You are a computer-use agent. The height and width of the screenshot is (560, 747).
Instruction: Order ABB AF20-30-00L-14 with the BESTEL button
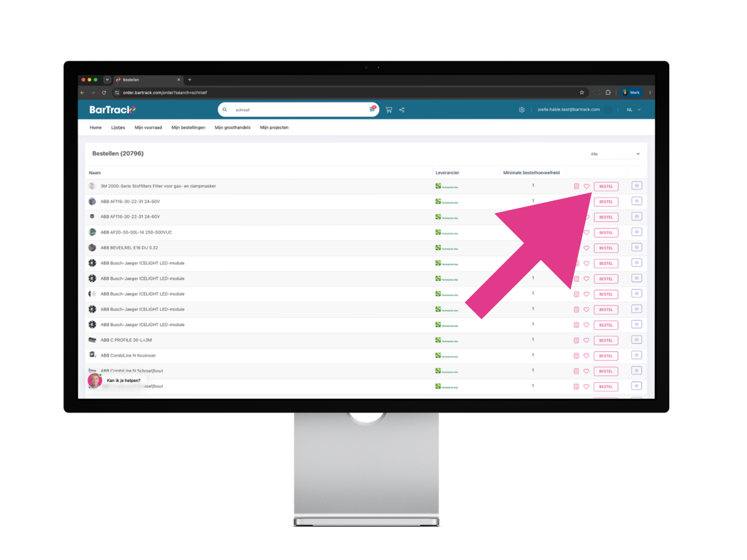pyautogui.click(x=606, y=233)
